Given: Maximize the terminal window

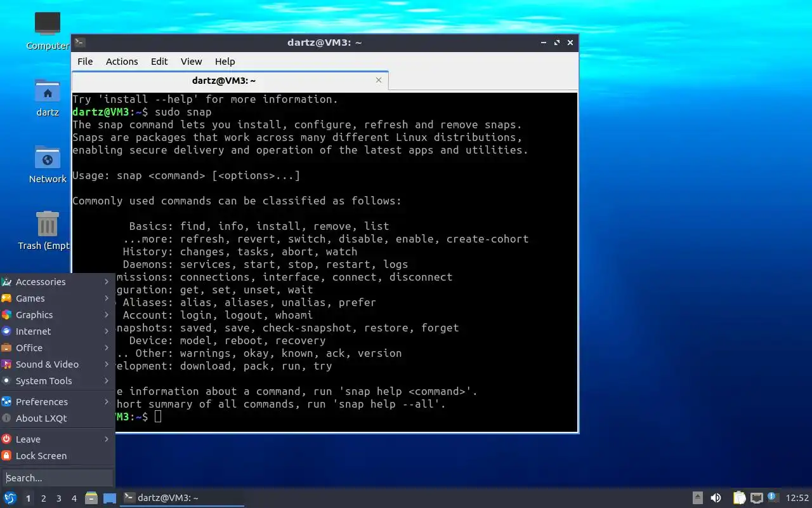Looking at the screenshot, I should coord(557,43).
